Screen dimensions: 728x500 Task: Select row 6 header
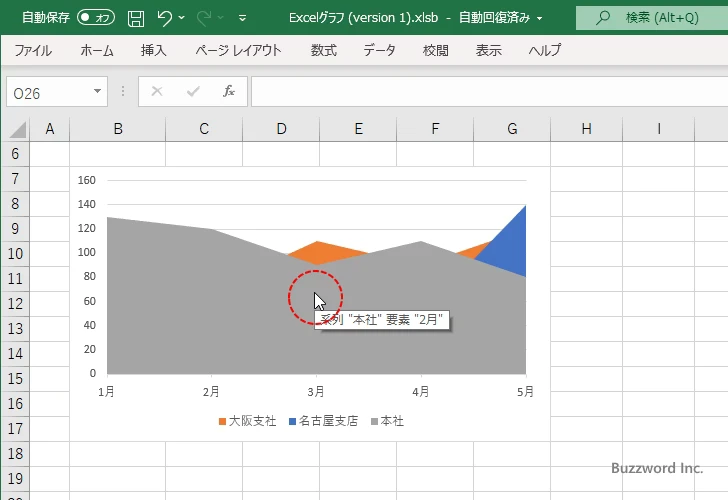pos(15,154)
